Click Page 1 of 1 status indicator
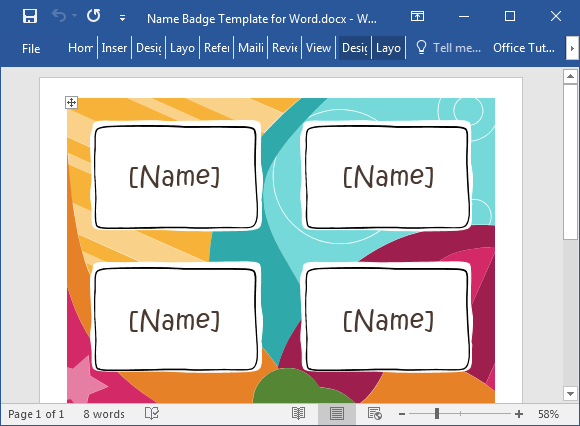 pos(36,414)
